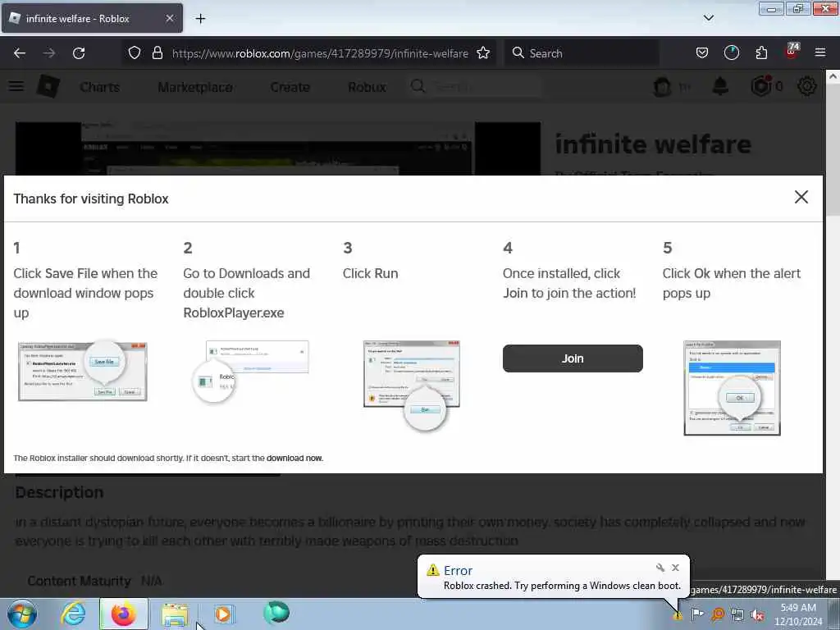Open Save to Pocket button
This screenshot has width=840, height=630.
click(702, 53)
